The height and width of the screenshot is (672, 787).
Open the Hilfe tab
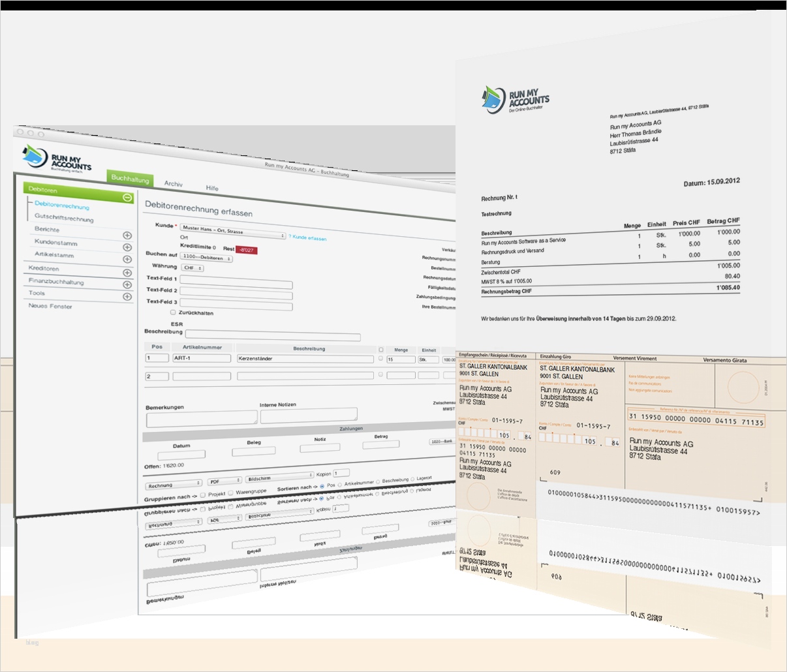click(x=212, y=188)
